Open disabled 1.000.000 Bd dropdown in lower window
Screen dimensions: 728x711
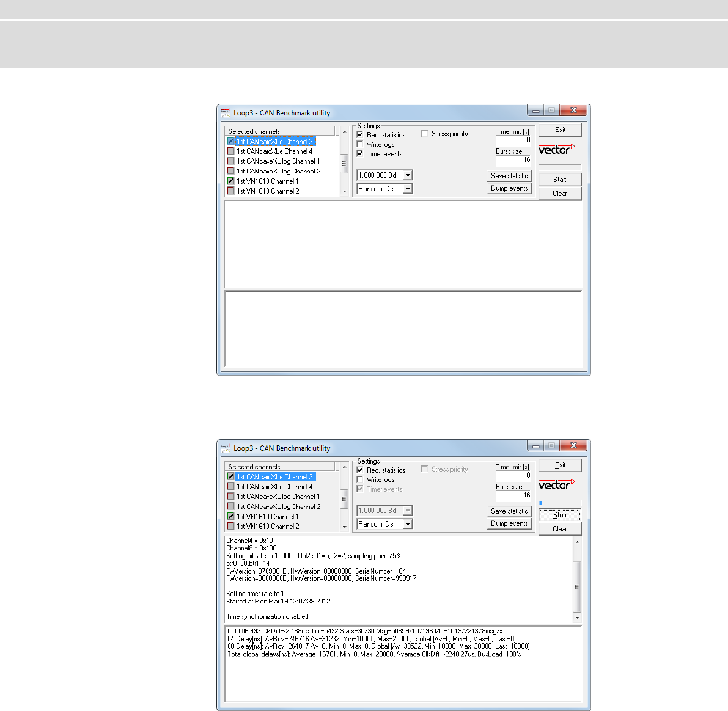coord(408,511)
